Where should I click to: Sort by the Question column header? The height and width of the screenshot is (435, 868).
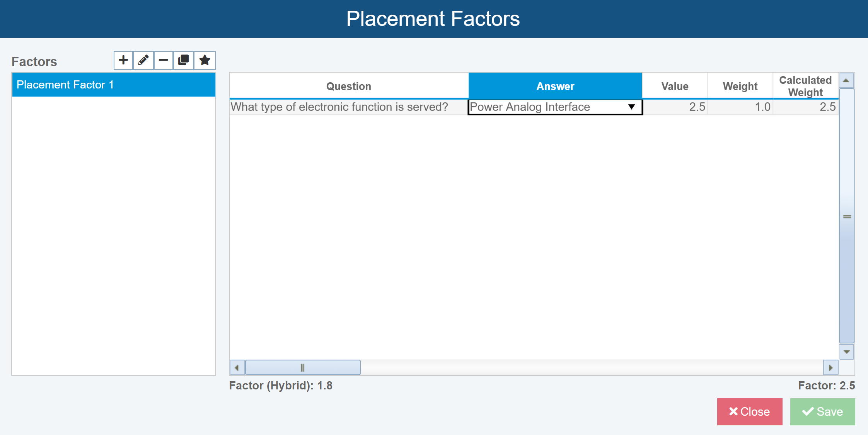[x=349, y=86]
